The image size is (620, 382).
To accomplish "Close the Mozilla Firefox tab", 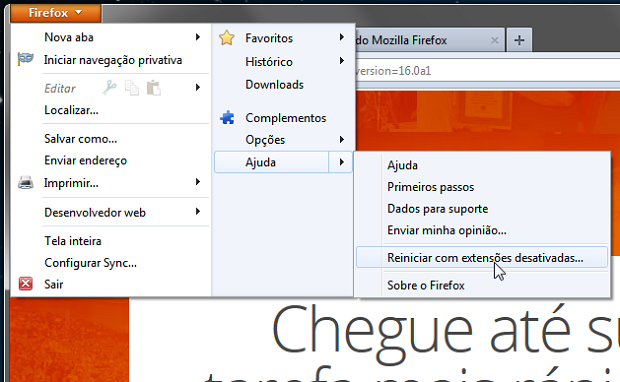I will (494, 40).
